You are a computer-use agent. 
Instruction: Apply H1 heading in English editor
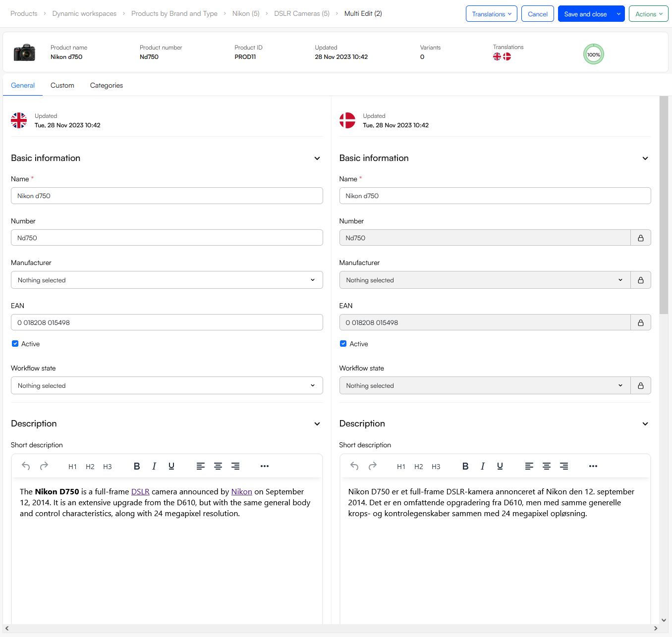click(72, 467)
